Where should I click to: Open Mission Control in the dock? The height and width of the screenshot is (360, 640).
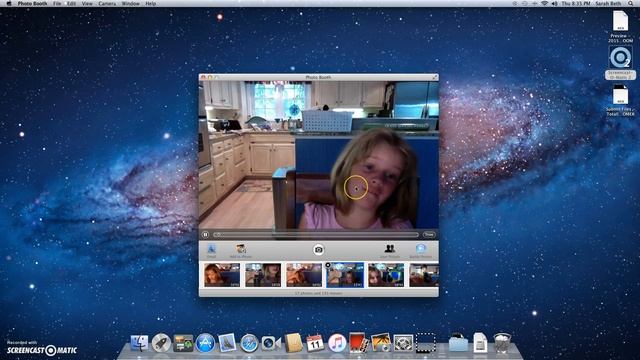tap(183, 343)
